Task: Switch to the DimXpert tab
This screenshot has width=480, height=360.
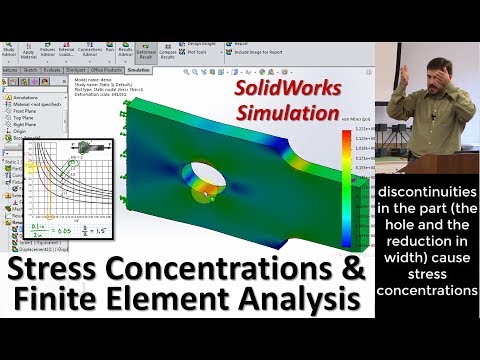Action: 76,70
